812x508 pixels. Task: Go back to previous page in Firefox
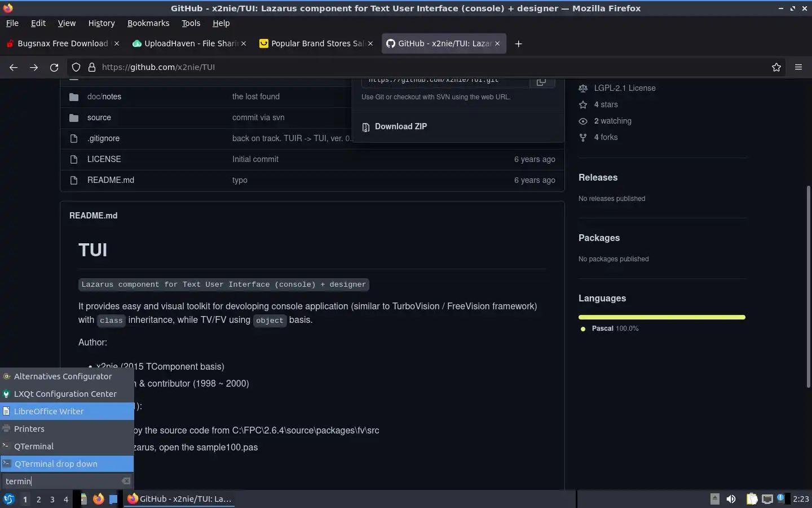[x=14, y=67]
